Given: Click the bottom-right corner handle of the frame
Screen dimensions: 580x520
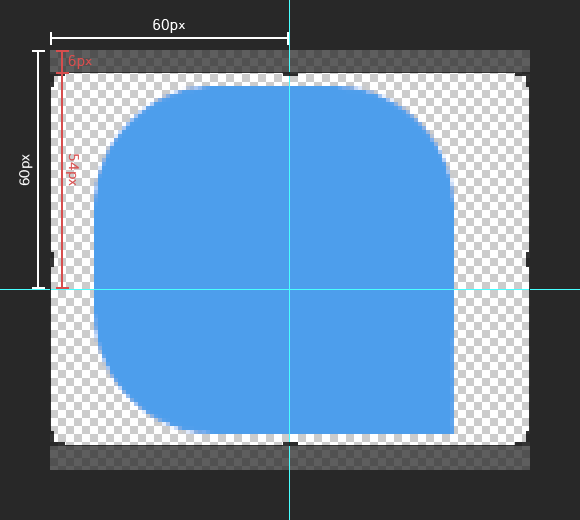Looking at the screenshot, I should 523,439.
